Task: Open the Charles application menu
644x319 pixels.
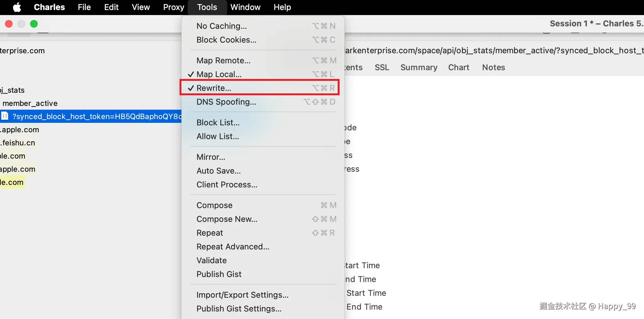Action: 49,7
